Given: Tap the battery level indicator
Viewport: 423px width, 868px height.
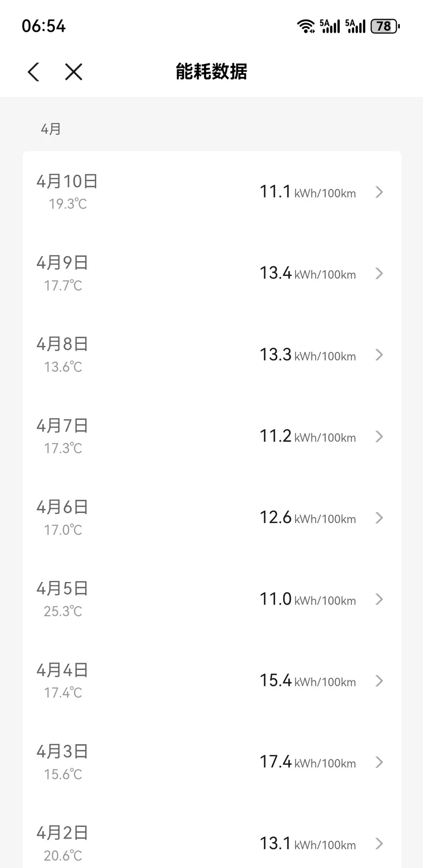Looking at the screenshot, I should click(385, 26).
